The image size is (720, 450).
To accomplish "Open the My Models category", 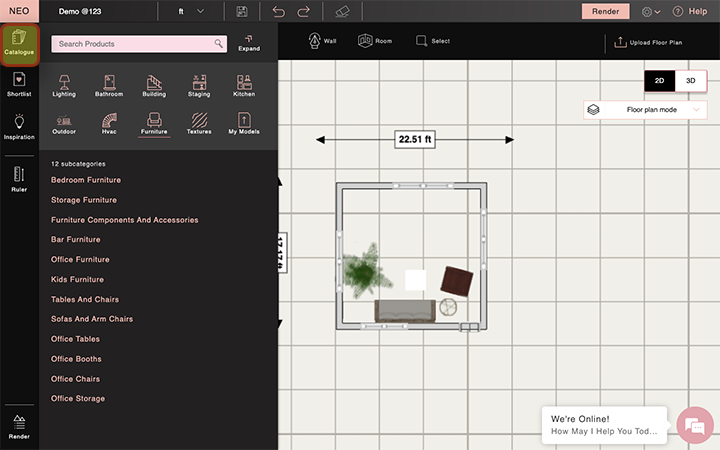I will pos(244,124).
